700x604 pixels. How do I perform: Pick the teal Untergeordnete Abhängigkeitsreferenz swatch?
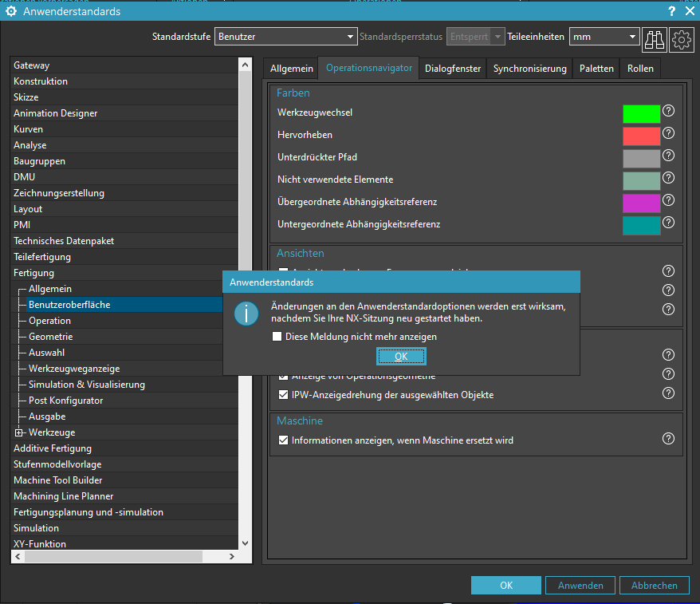pyautogui.click(x=642, y=226)
